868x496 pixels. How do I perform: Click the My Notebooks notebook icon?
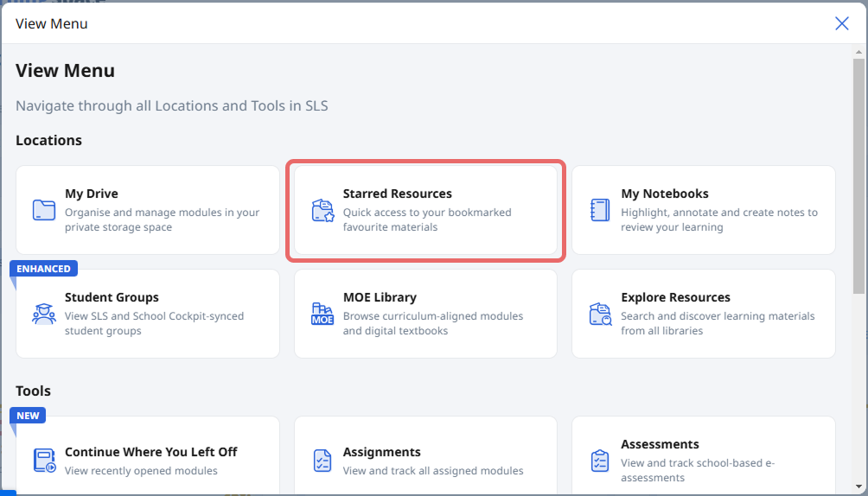[600, 210]
